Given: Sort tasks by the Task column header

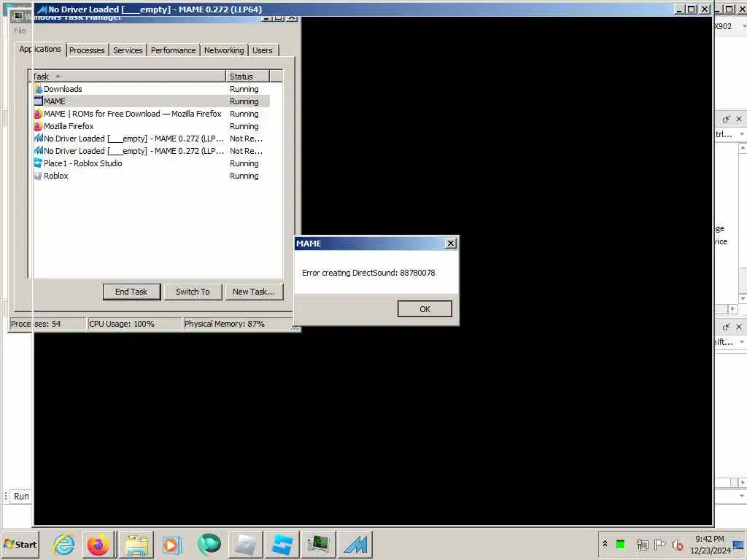Looking at the screenshot, I should [128, 76].
